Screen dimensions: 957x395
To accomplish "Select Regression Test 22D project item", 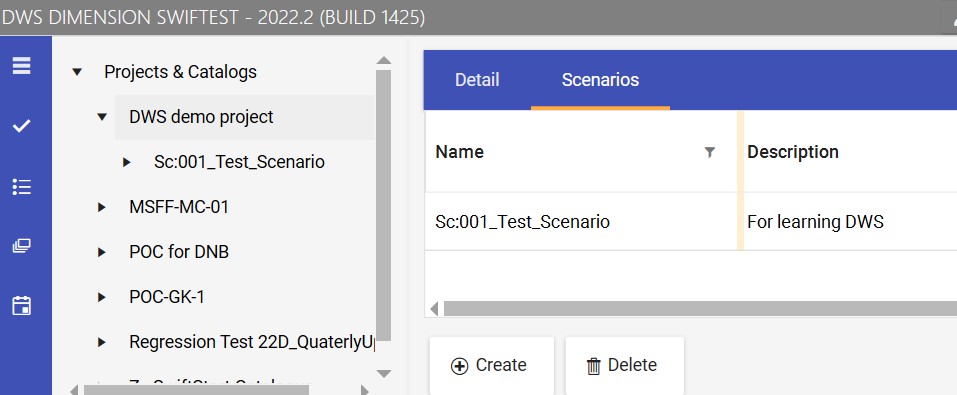I will click(251, 342).
